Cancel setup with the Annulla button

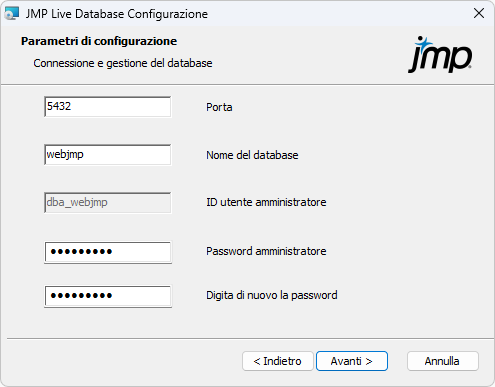pos(443,361)
